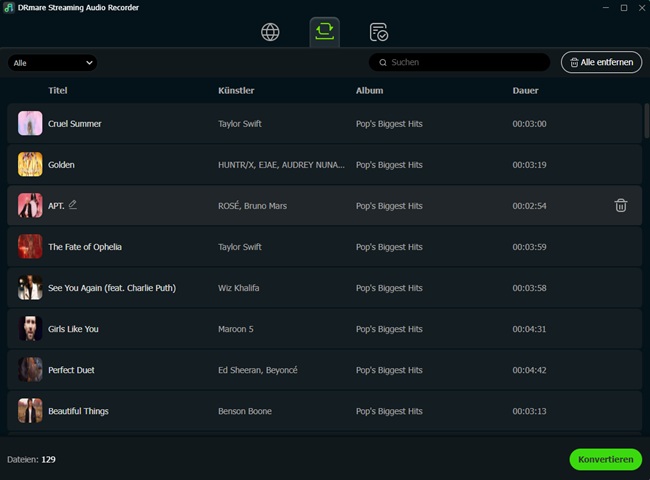The image size is (650, 480).
Task: Click artist HUNTR/X, EJAE, AUDREY NUNA
Action: tap(281, 165)
